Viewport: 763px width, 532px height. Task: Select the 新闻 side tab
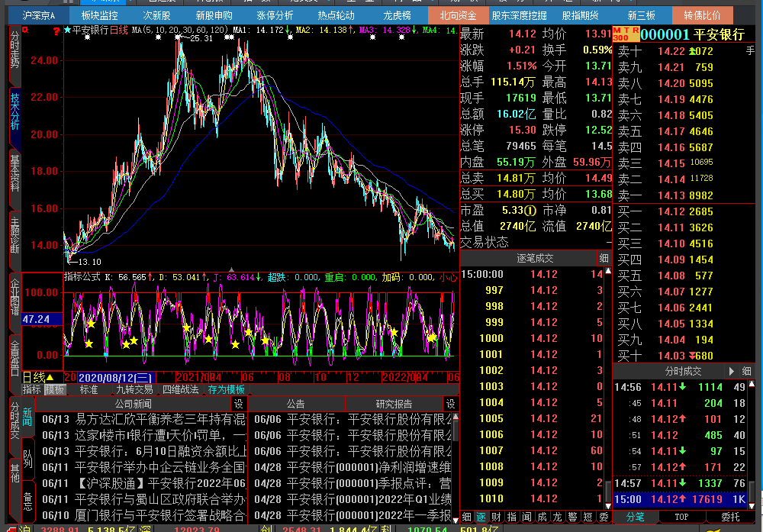(27, 418)
